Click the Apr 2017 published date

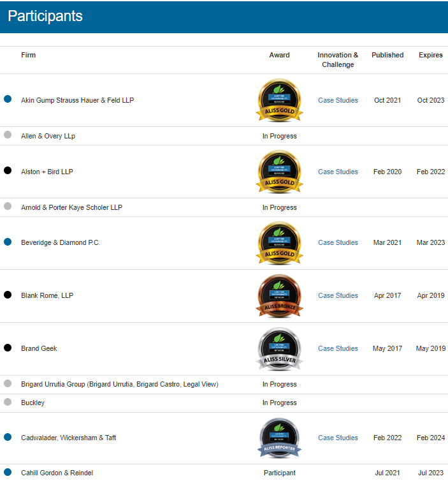coord(387,296)
